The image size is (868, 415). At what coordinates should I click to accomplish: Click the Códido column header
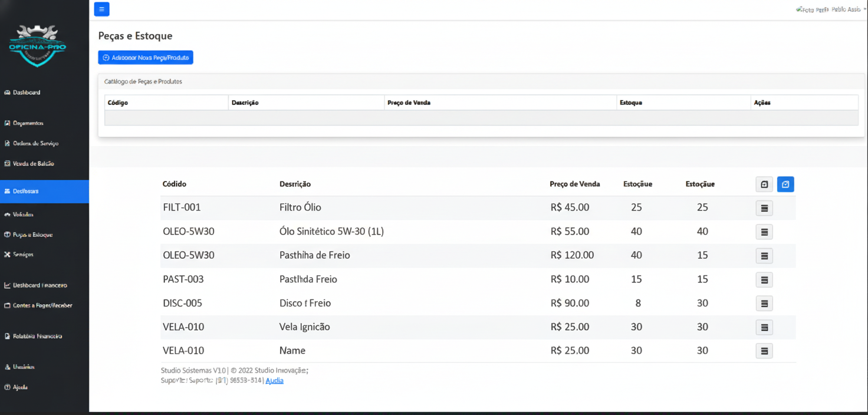point(175,184)
